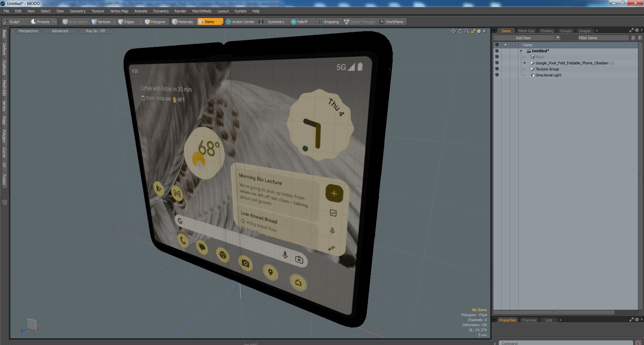Viewport: 644px width, 345px height.
Task: Hide the Untitled scene visibility eye
Action: (x=497, y=51)
